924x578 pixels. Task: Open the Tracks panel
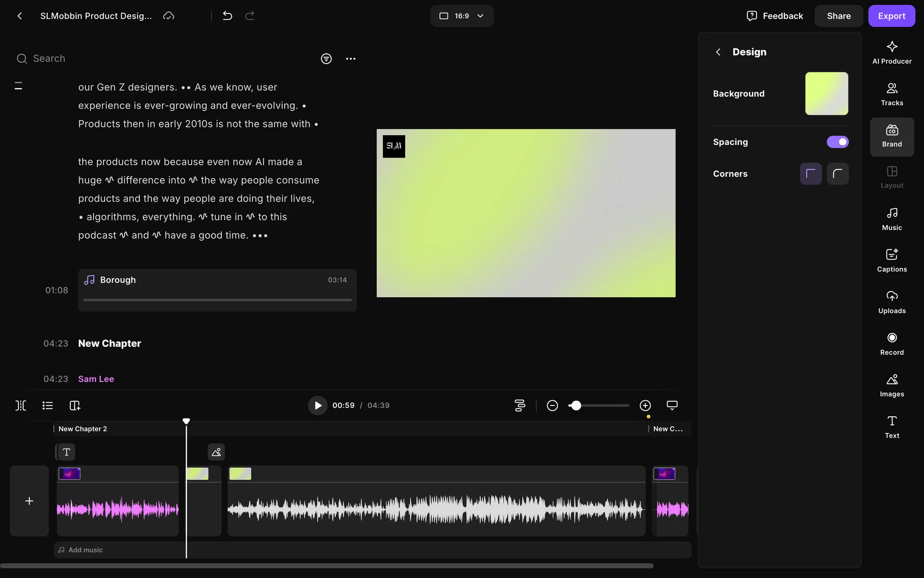[x=891, y=94]
